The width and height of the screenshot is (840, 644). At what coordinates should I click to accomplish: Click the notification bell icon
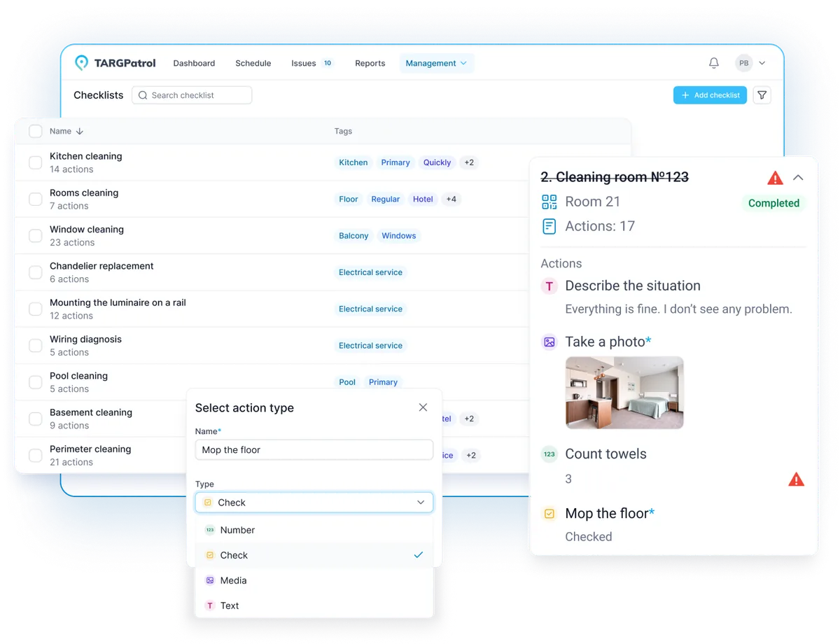713,63
